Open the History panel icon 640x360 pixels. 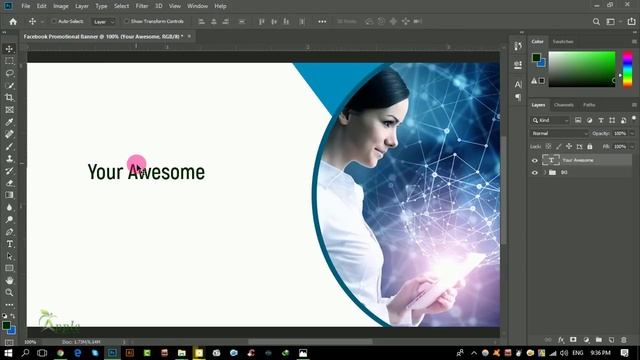click(x=518, y=46)
